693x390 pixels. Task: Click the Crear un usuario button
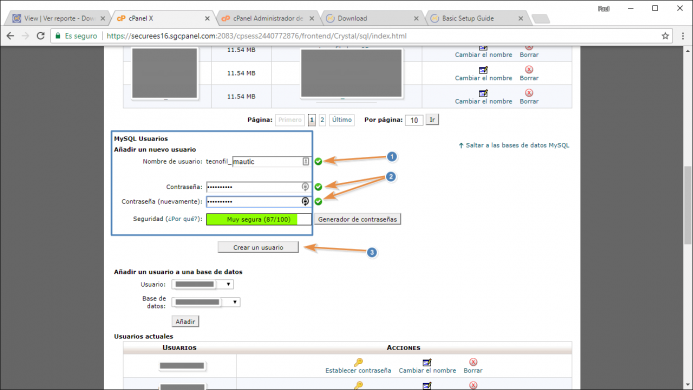tap(258, 247)
